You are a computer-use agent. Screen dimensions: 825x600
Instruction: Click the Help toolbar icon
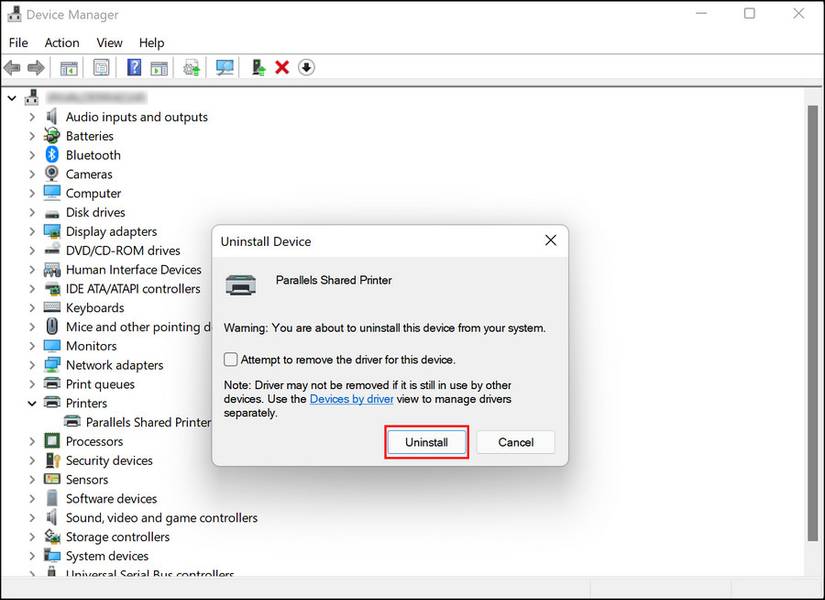coord(134,67)
